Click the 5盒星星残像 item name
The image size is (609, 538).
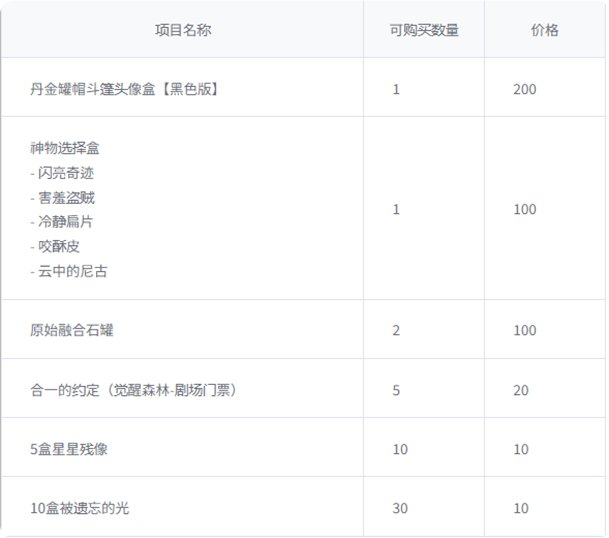coord(69,449)
